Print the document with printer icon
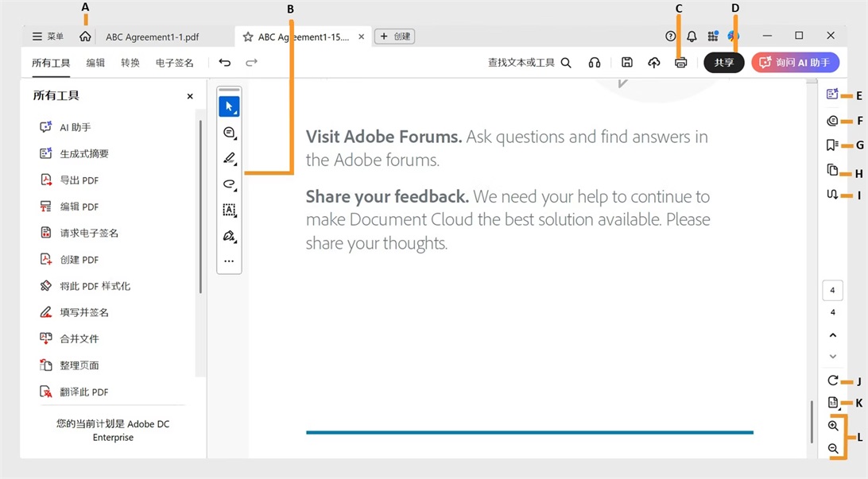868x479 pixels. coord(680,63)
